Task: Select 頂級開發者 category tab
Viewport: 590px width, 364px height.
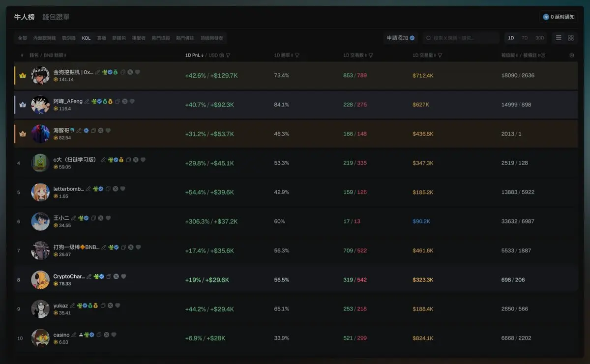Action: 211,38
